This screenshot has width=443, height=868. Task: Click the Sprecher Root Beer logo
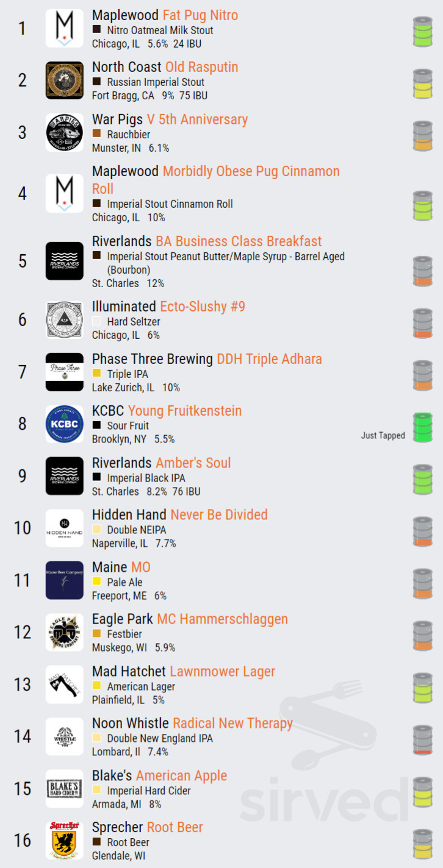(64, 841)
